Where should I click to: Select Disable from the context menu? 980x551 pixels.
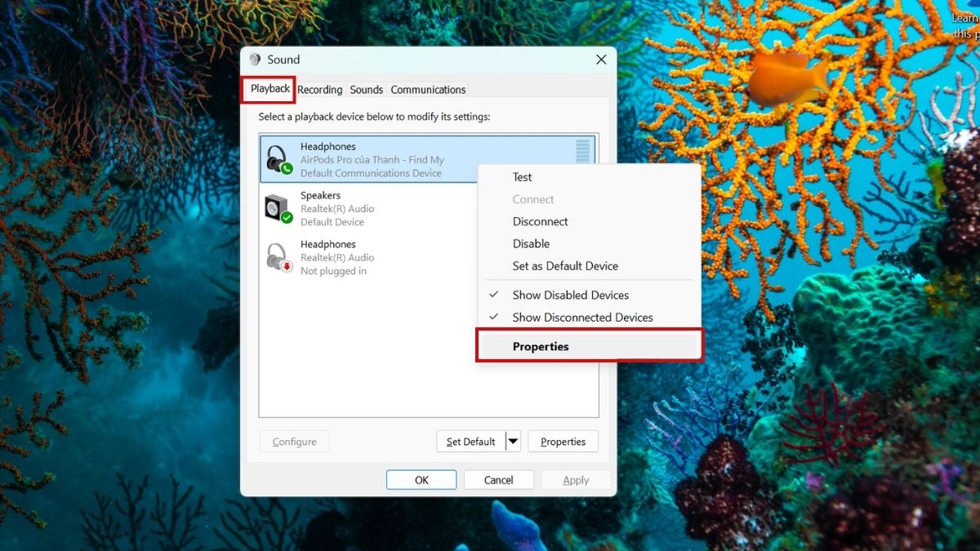[589, 243]
